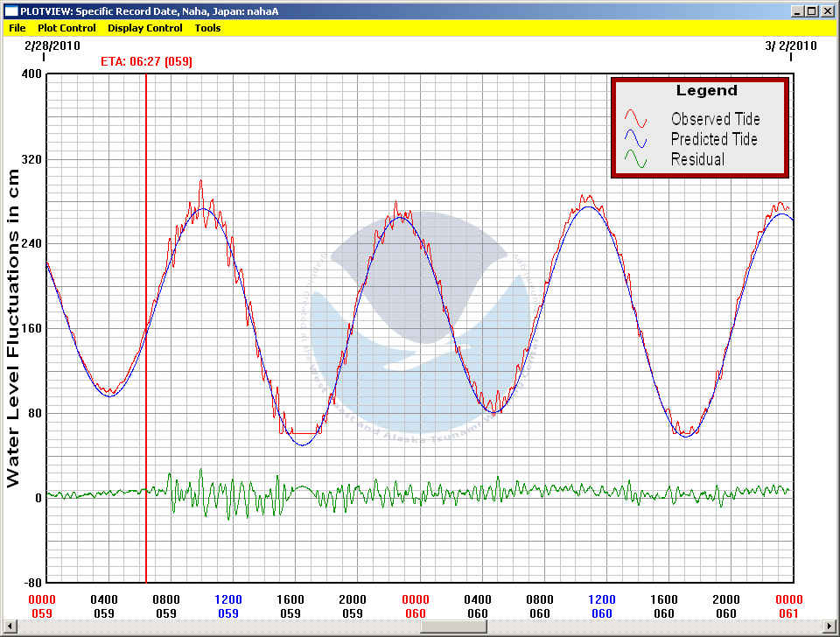The height and width of the screenshot is (637, 840).
Task: Click the 'Observed Tide' legend label
Action: pyautogui.click(x=715, y=118)
